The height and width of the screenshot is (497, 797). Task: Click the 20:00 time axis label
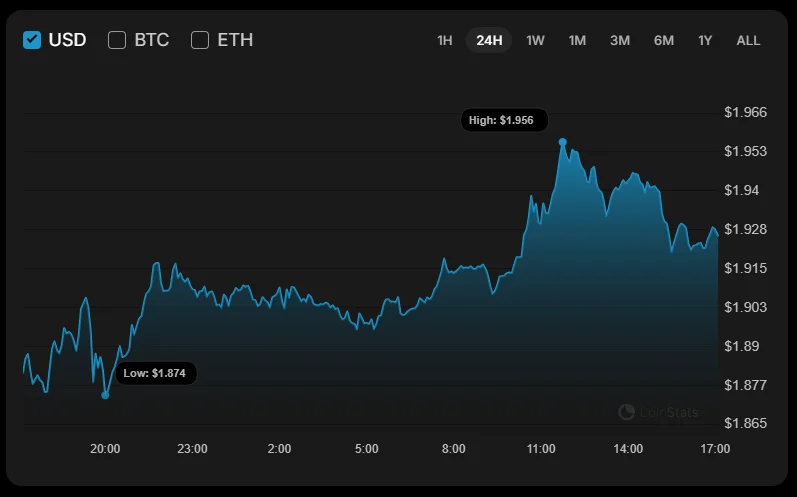point(105,450)
